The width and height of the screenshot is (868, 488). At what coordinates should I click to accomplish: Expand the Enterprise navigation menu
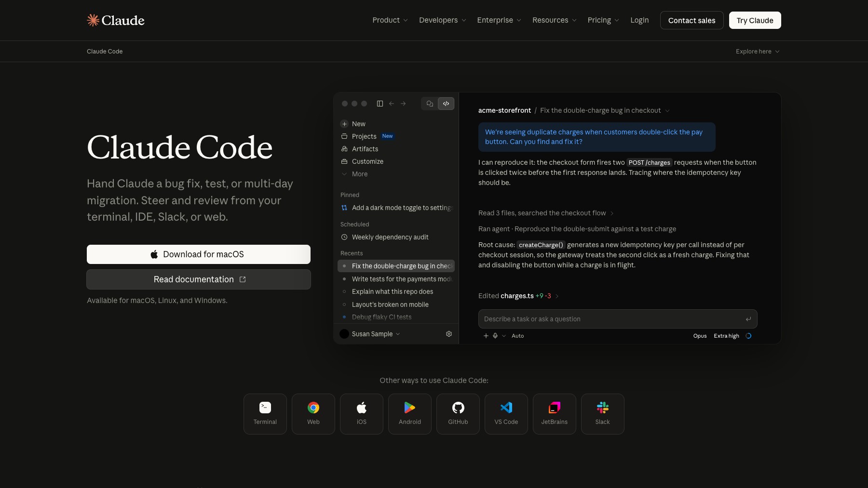pyautogui.click(x=499, y=20)
